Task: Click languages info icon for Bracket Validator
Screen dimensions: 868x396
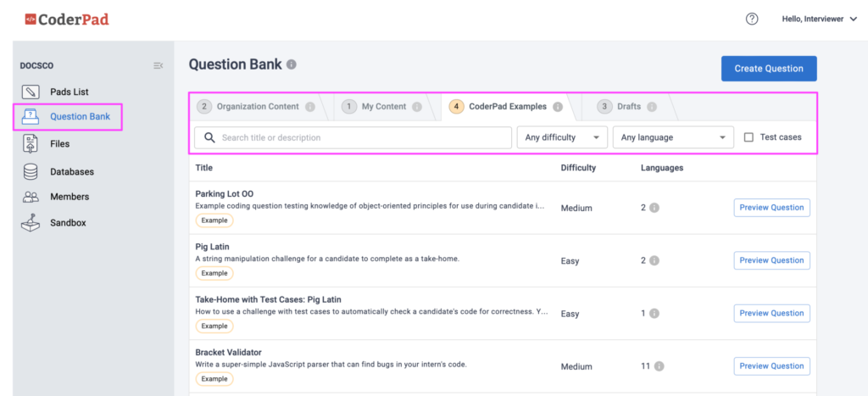Action: point(659,366)
